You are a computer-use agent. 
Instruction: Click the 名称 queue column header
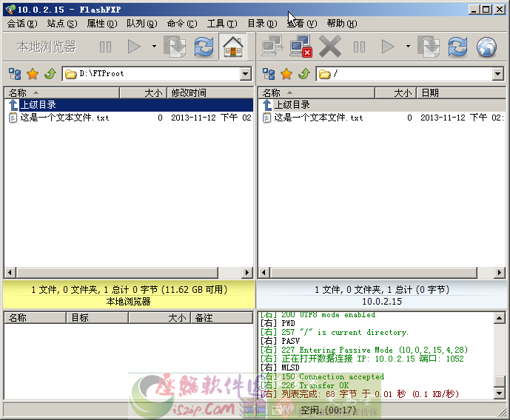[x=35, y=318]
